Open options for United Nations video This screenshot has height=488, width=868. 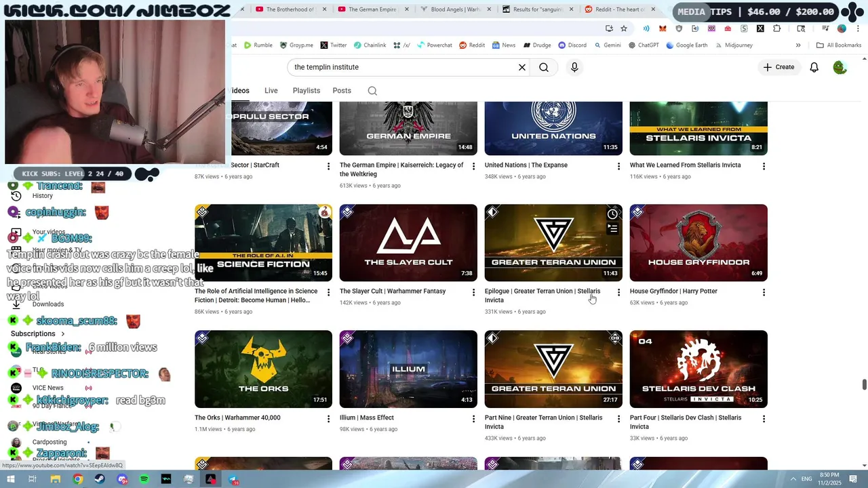pos(618,167)
